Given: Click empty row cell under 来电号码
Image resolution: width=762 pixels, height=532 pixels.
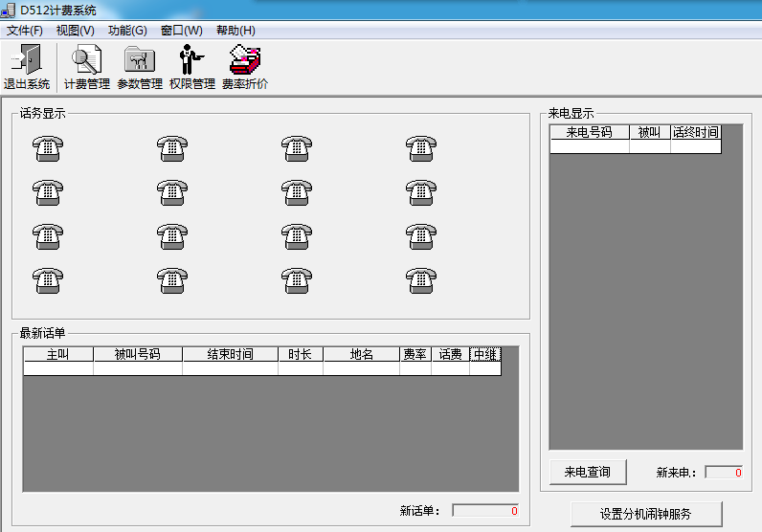Looking at the screenshot, I should [x=590, y=146].
